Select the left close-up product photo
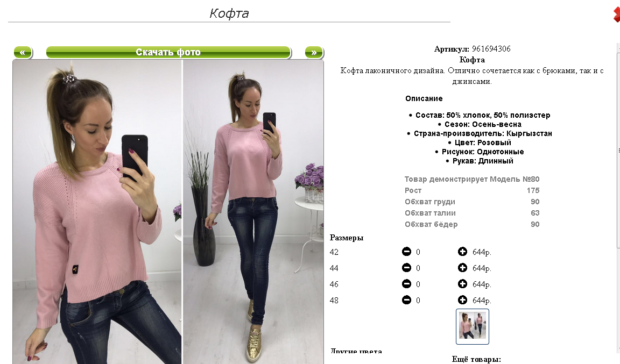620x364 pixels. pos(97,212)
